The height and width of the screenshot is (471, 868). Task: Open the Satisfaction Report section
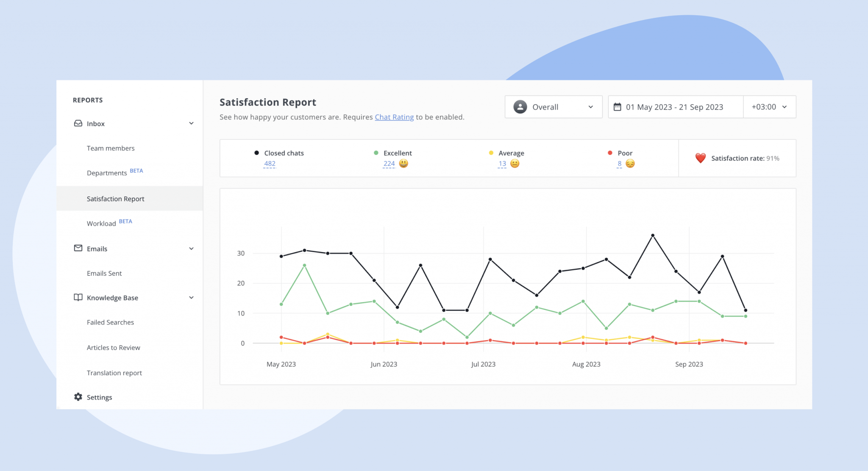coord(115,198)
